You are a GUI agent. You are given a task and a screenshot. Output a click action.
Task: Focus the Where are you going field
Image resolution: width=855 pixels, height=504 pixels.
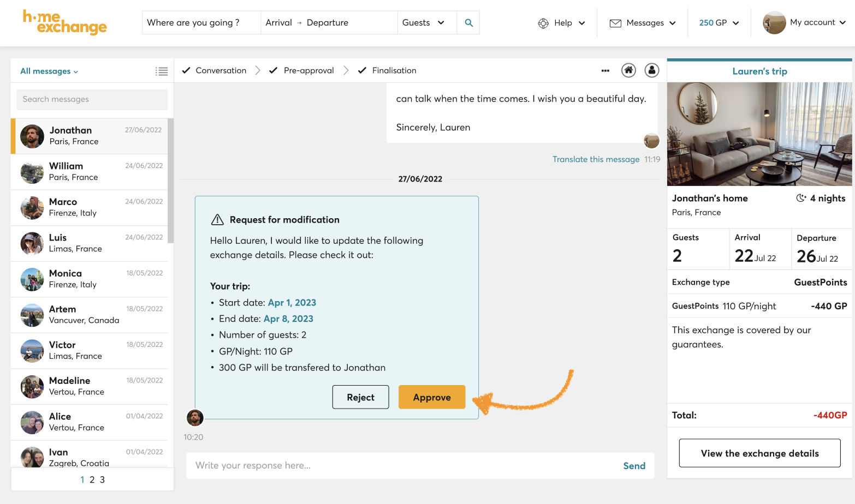[201, 23]
